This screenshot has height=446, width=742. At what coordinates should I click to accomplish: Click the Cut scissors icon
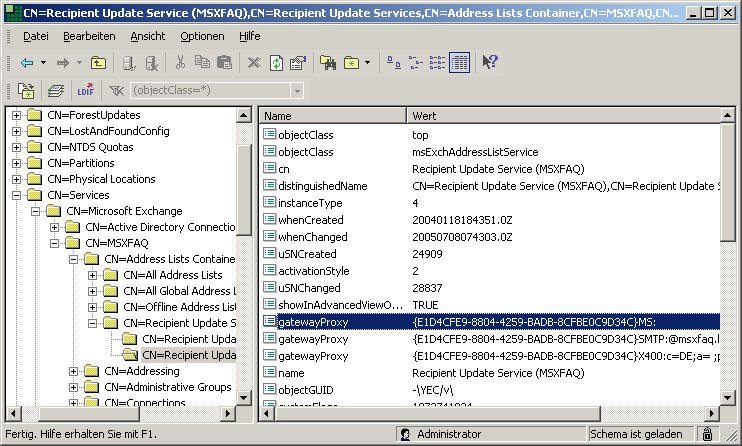180,62
